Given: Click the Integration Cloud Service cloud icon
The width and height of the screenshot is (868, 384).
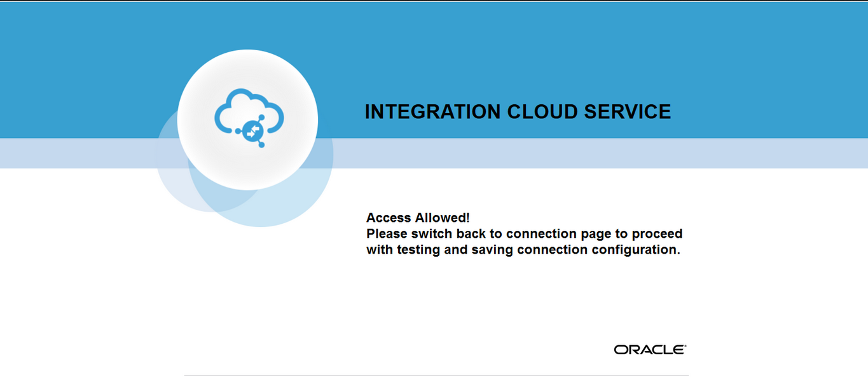Looking at the screenshot, I should click(249, 119).
